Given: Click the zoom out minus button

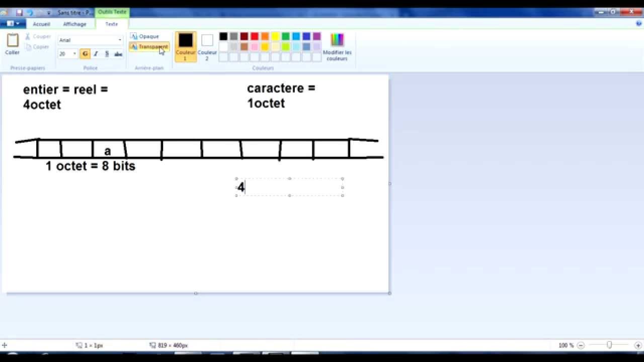Looking at the screenshot, I should pyautogui.click(x=581, y=345).
